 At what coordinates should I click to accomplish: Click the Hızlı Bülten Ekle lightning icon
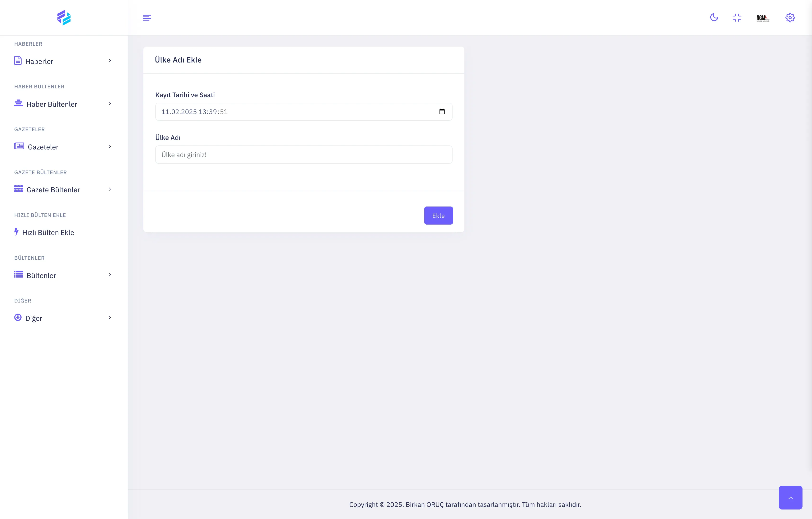click(x=16, y=232)
